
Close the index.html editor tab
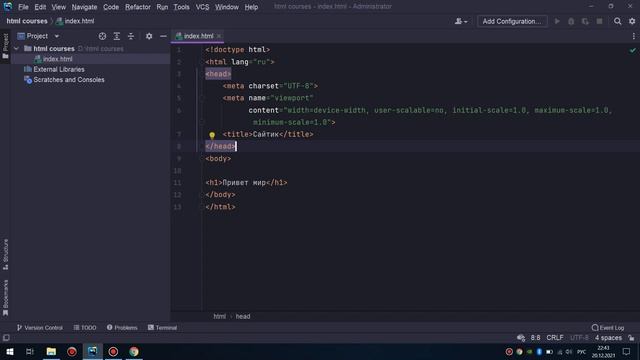click(219, 36)
